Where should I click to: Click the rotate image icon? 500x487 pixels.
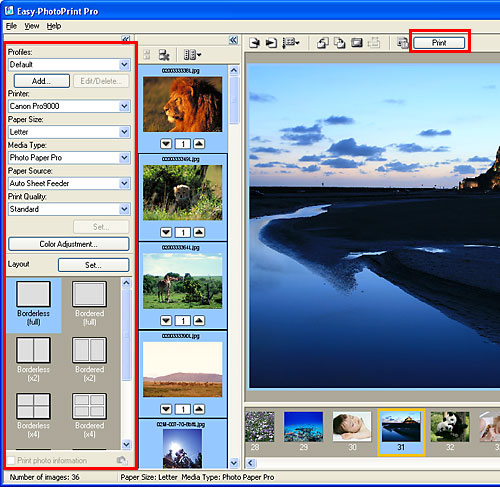[322, 43]
